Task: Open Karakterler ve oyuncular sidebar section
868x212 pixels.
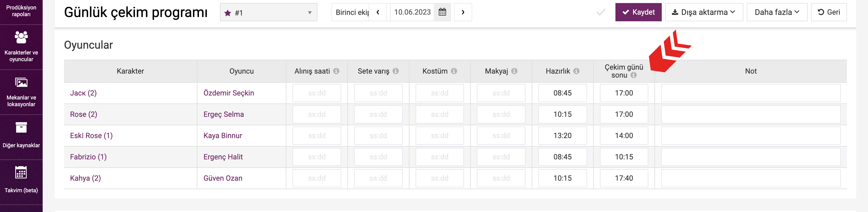Action: 21,47
